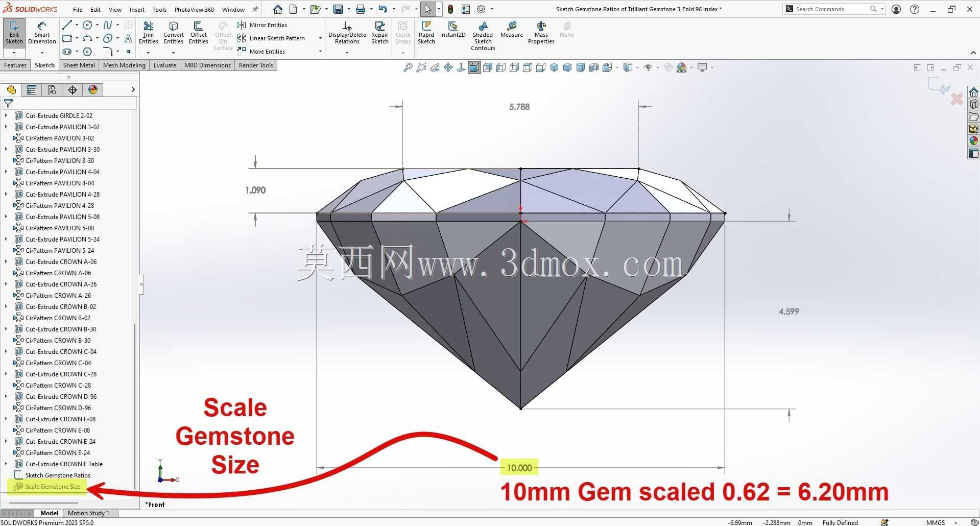Save the document with the disk icon
This screenshot has width=980, height=526.
pos(338,9)
